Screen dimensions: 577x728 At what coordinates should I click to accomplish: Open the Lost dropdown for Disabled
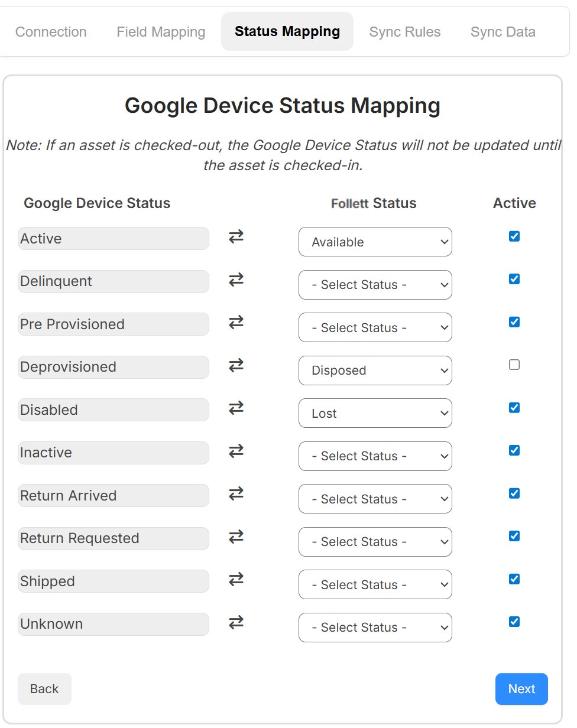coord(375,413)
